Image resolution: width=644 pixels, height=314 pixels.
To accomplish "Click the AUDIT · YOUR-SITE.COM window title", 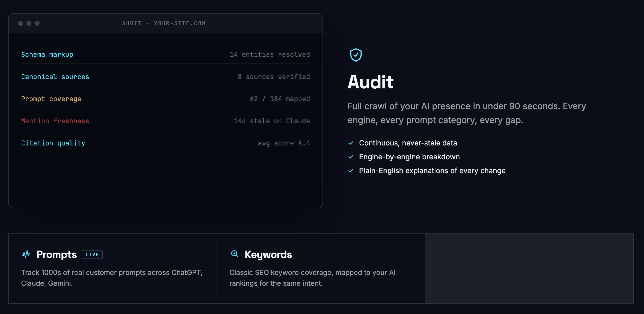I will (x=164, y=23).
